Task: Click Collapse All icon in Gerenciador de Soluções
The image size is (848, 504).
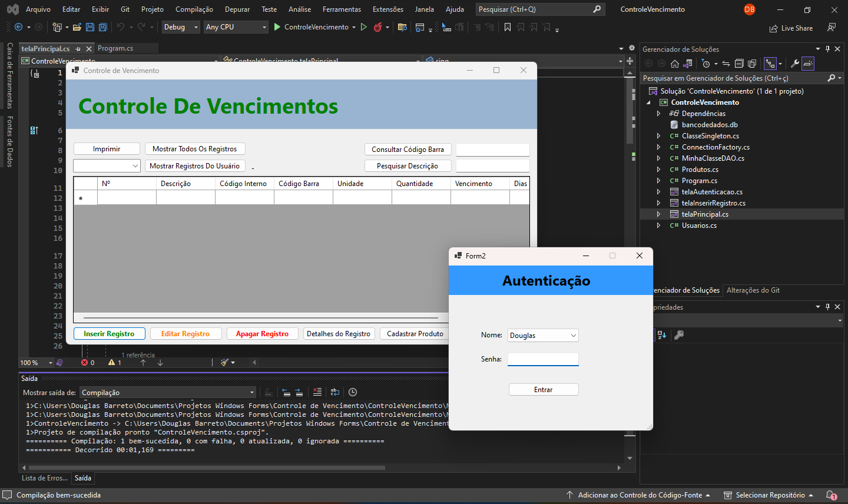Action: pyautogui.click(x=739, y=64)
